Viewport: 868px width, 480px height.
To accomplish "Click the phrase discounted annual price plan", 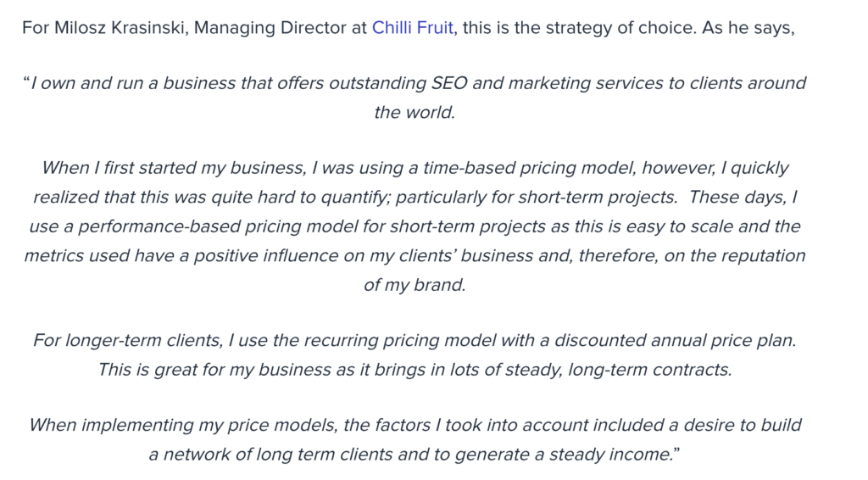I will click(676, 340).
